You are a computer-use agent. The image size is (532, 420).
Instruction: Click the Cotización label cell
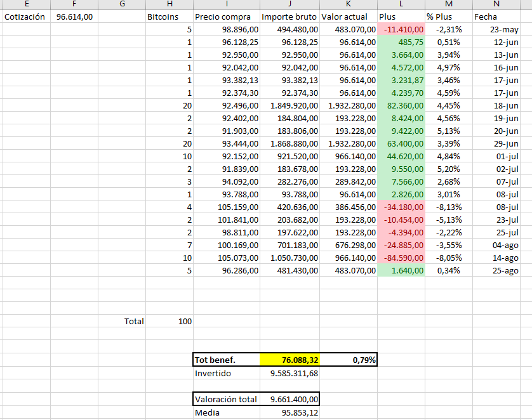pyautogui.click(x=27, y=17)
